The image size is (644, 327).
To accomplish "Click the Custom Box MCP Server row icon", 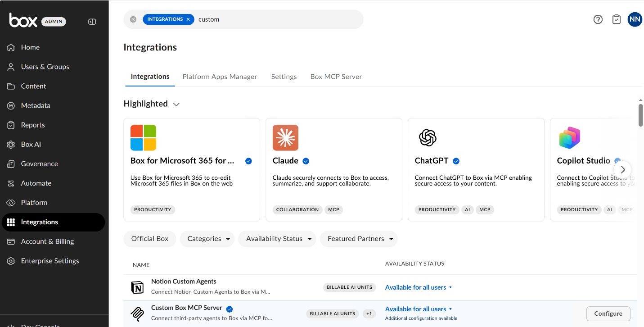I will pos(137,313).
